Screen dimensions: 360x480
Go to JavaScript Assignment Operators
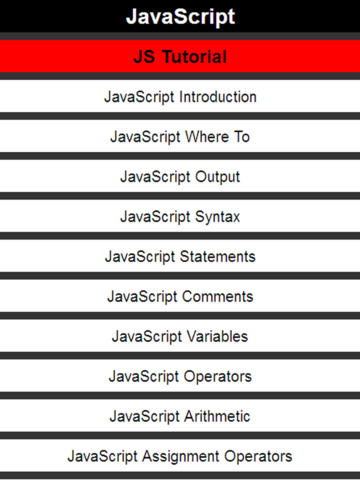click(180, 456)
